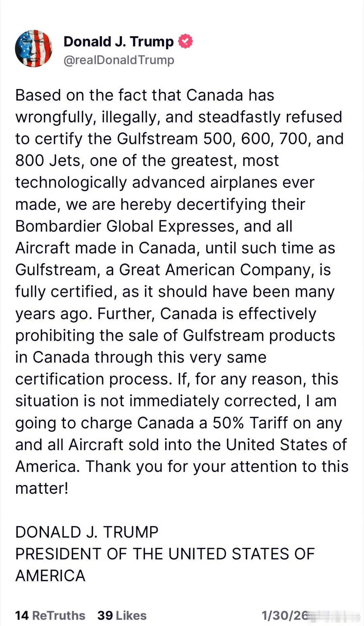364x626 pixels.
Task: Click "PRESIDENT OF THE UNITED STATES OF" line
Action: pyautogui.click(x=165, y=554)
